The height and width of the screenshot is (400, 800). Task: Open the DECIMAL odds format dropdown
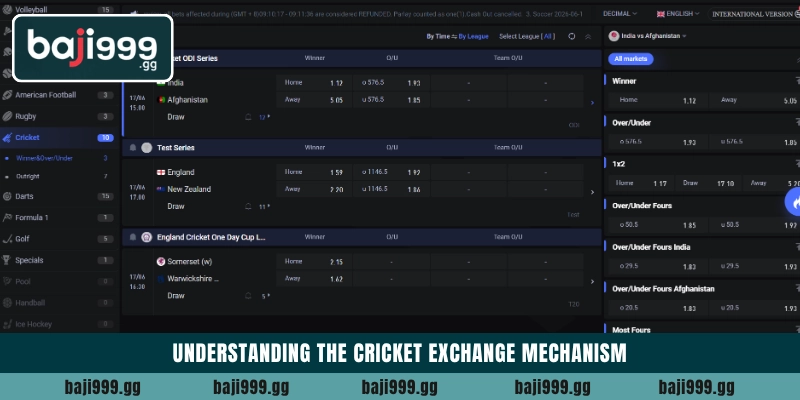(x=620, y=14)
